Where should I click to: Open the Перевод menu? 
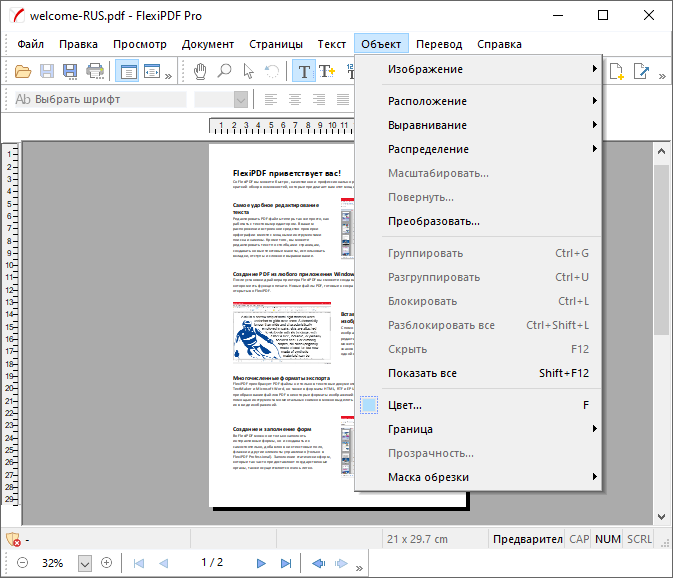click(x=439, y=44)
